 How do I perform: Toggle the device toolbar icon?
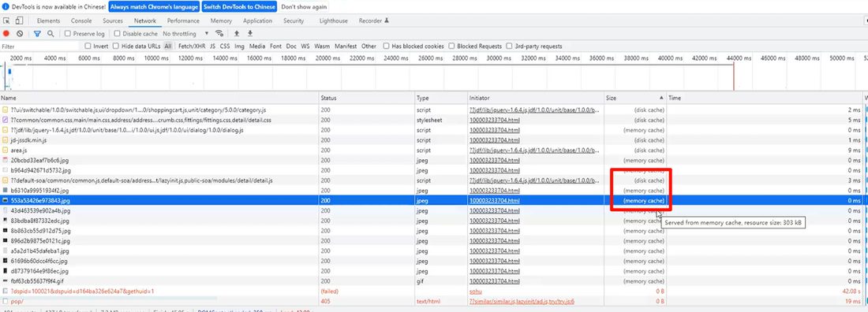point(19,21)
